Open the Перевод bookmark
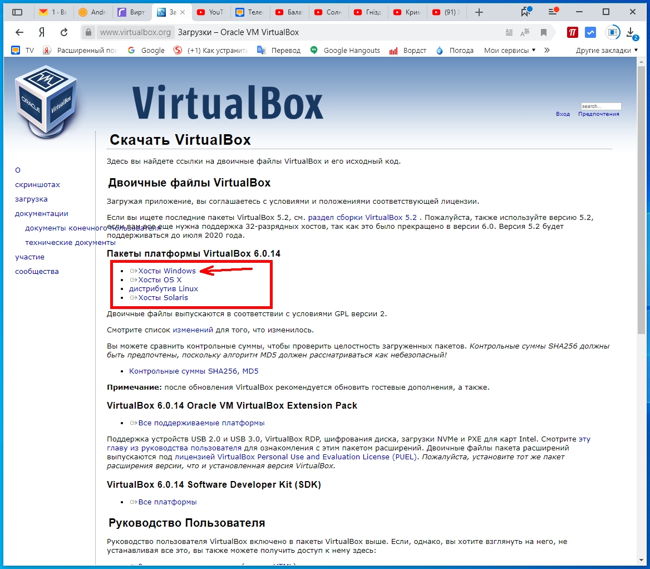 click(x=279, y=50)
